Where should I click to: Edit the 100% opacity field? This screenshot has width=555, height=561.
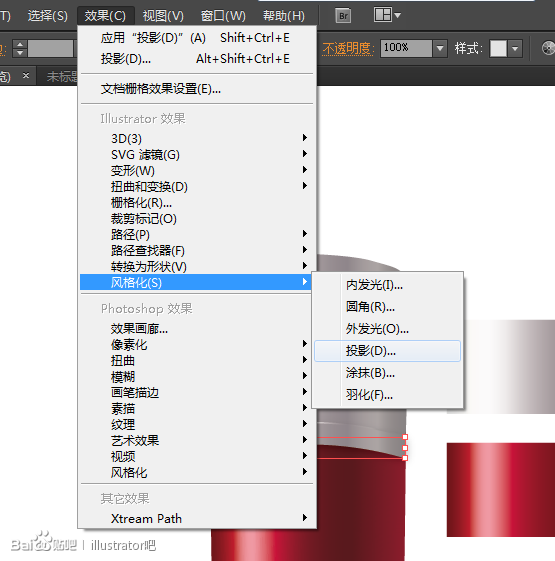click(x=406, y=48)
